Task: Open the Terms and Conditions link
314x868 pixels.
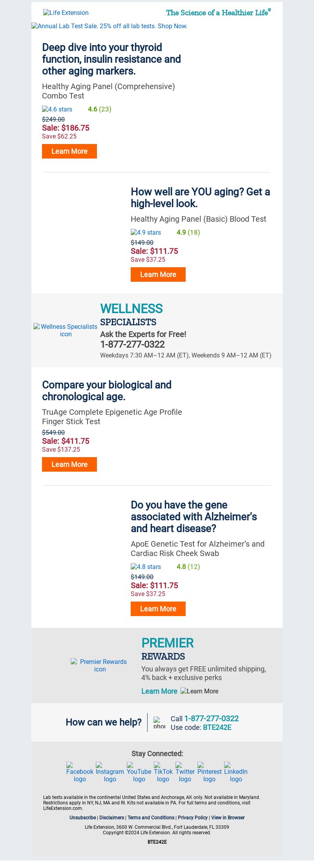Action: [151, 817]
